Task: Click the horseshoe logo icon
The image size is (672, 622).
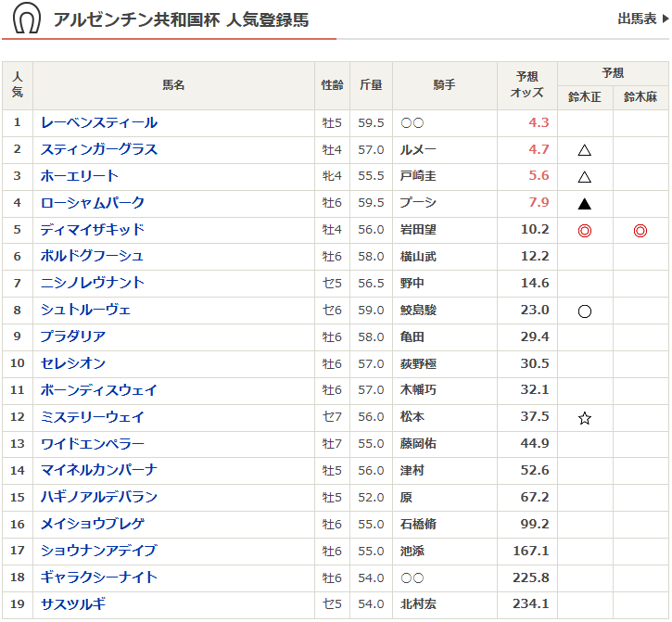Action: tap(28, 19)
